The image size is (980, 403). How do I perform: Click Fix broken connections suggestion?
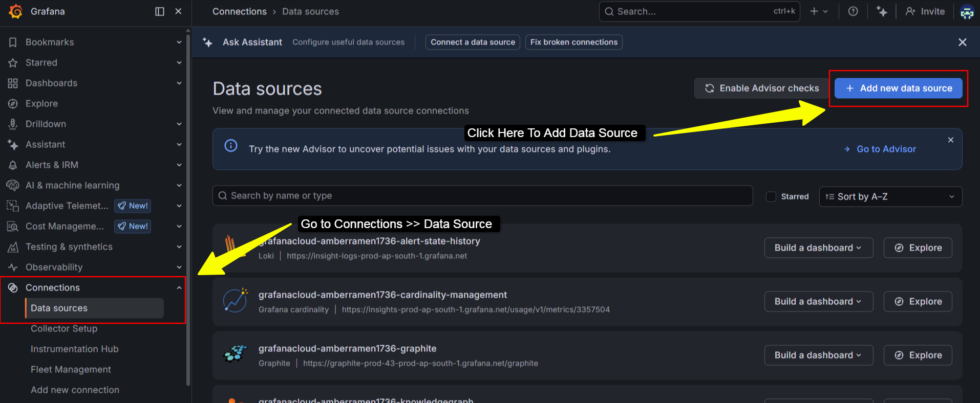click(574, 42)
